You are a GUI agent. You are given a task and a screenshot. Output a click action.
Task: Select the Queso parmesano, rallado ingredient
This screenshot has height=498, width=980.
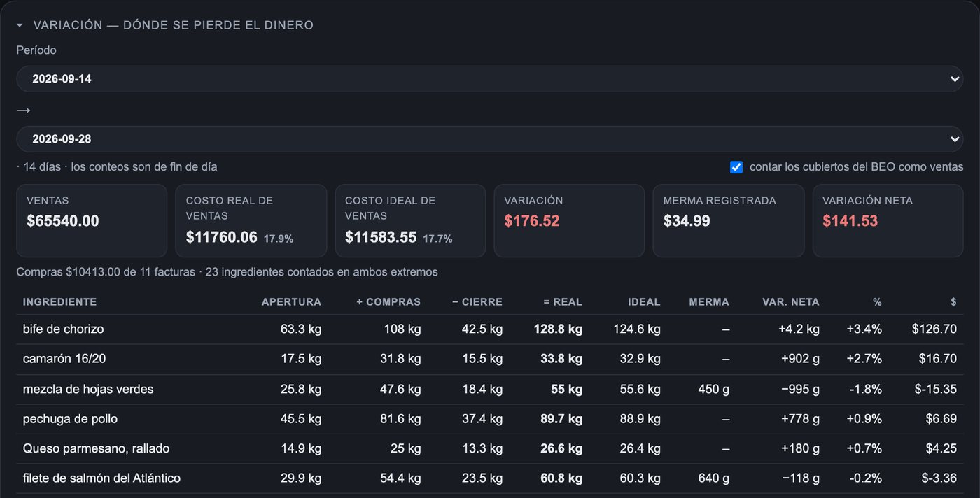[96, 448]
